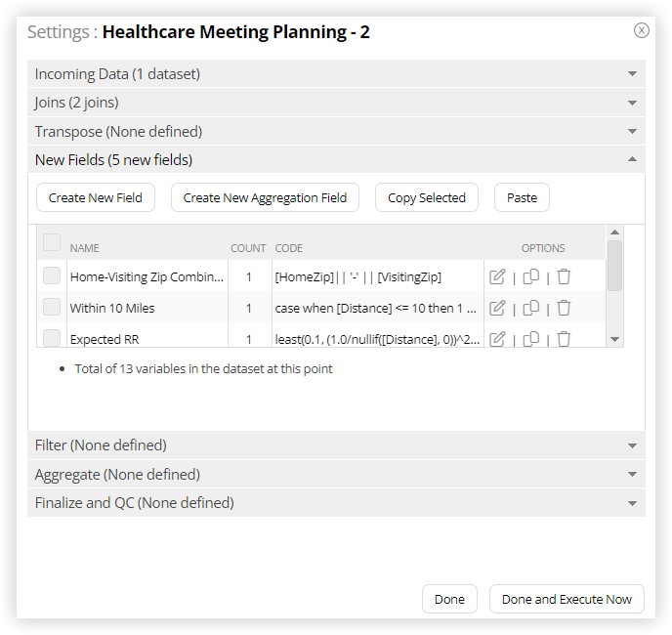
Task: Copy the Within 10 Miles field
Action: coord(531,308)
